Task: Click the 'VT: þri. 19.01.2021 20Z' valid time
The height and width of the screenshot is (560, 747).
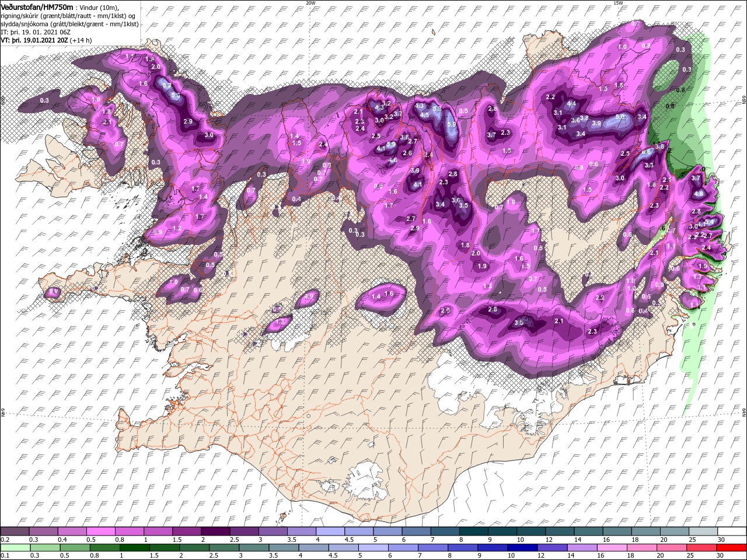Action: coord(34,40)
